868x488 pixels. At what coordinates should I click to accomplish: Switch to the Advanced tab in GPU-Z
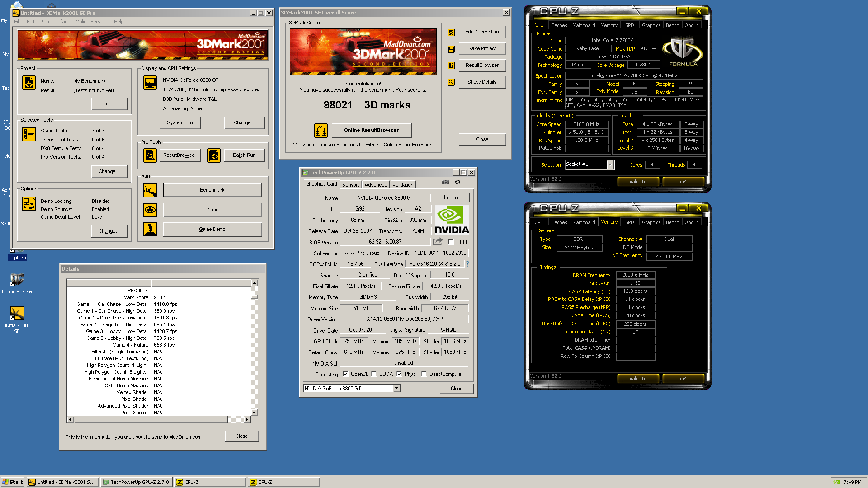click(376, 185)
